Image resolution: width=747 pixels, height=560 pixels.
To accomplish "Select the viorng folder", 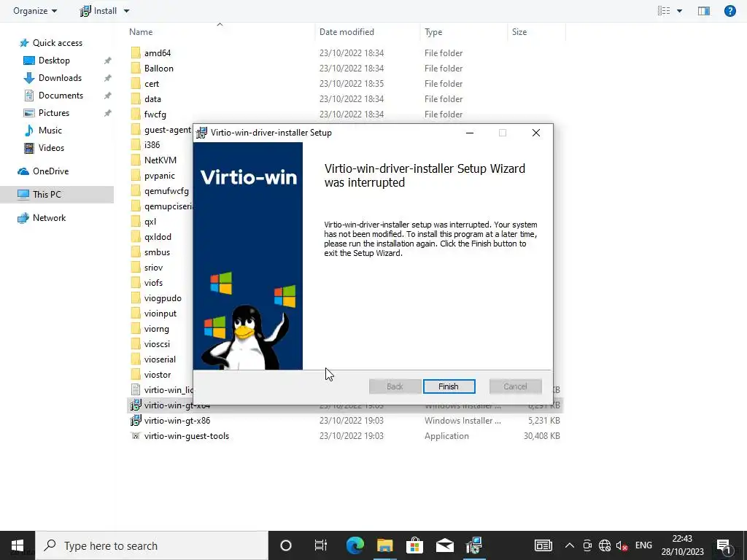I will point(156,329).
